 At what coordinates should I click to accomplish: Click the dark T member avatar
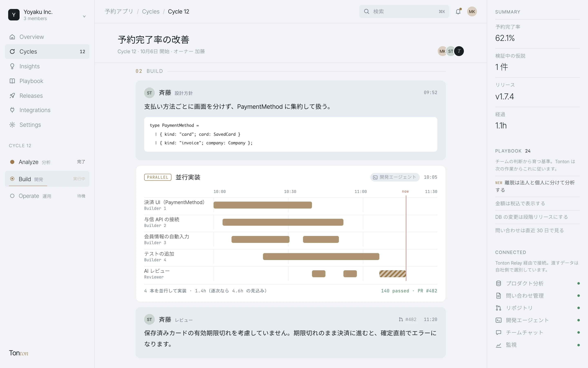pos(459,51)
